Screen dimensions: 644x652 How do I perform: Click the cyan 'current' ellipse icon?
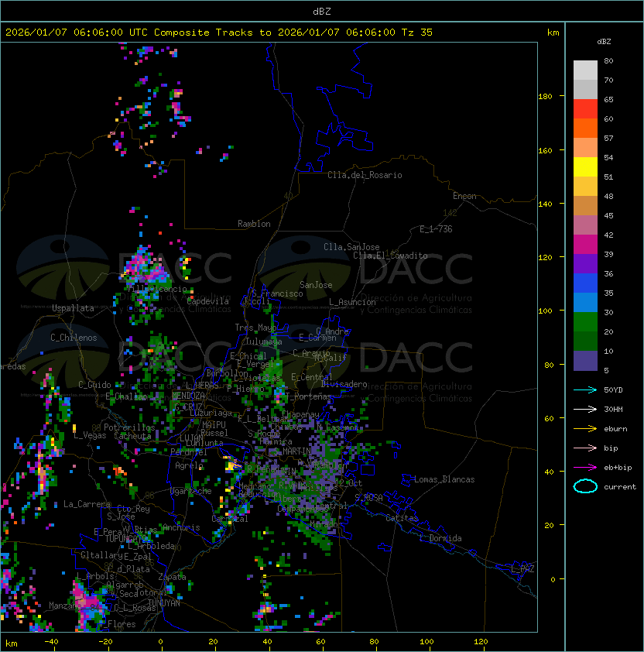[585, 486]
